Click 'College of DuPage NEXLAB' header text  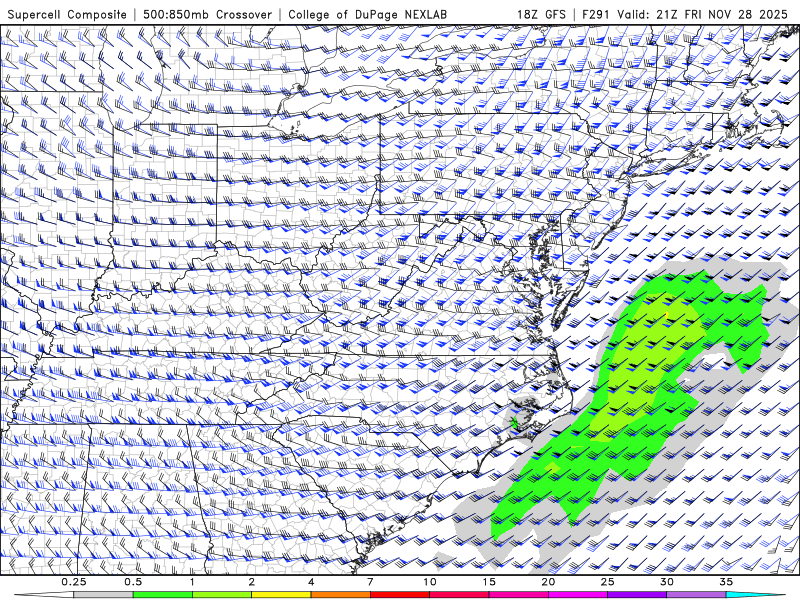click(x=368, y=14)
